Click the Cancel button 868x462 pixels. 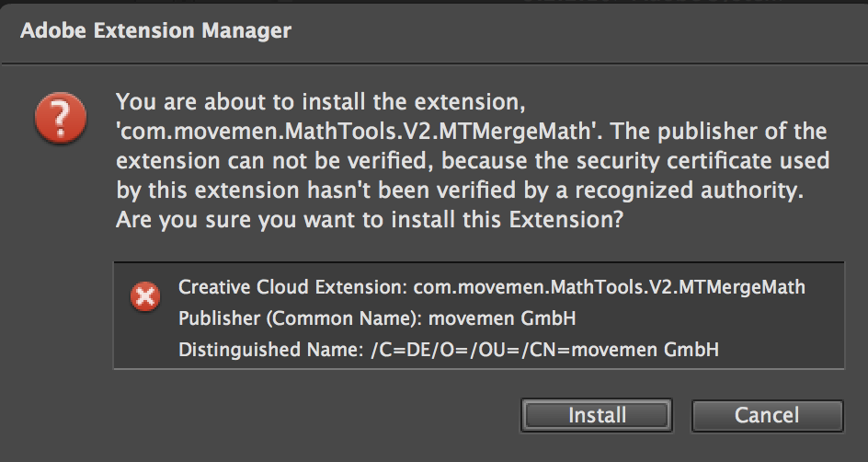pos(767,415)
